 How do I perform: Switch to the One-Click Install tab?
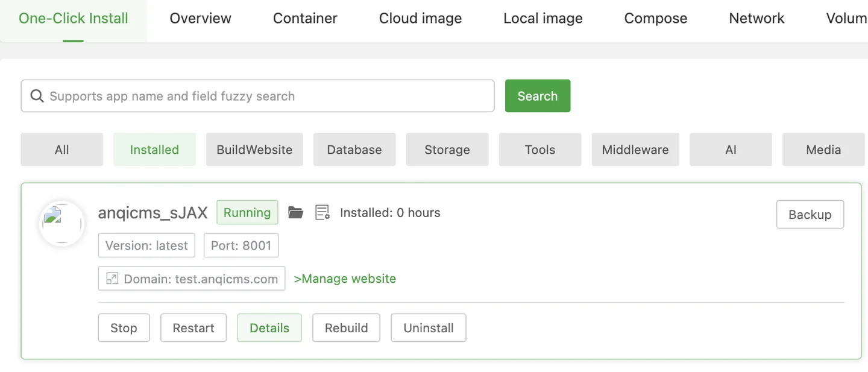(74, 18)
